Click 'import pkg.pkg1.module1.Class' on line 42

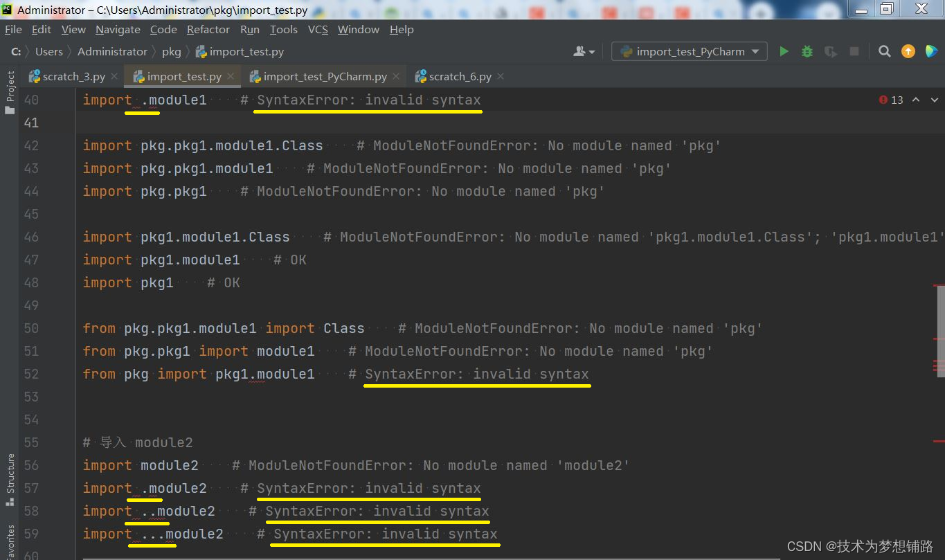click(x=203, y=145)
